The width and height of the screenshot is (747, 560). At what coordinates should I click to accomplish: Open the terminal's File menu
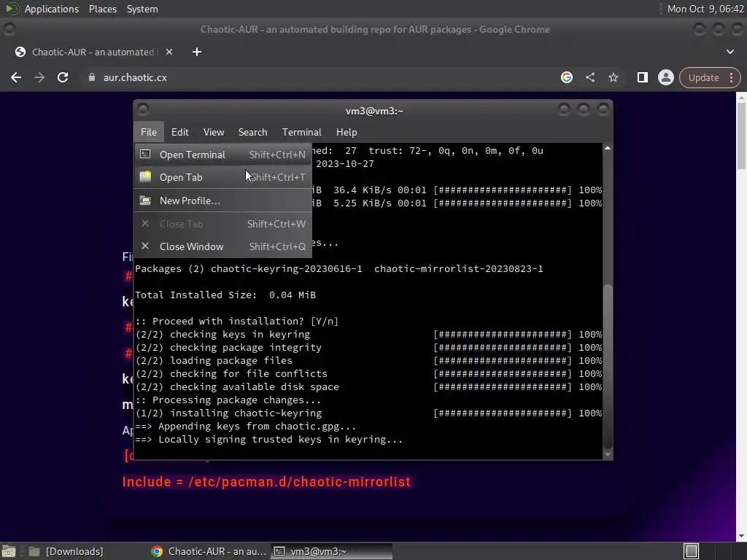click(x=149, y=132)
